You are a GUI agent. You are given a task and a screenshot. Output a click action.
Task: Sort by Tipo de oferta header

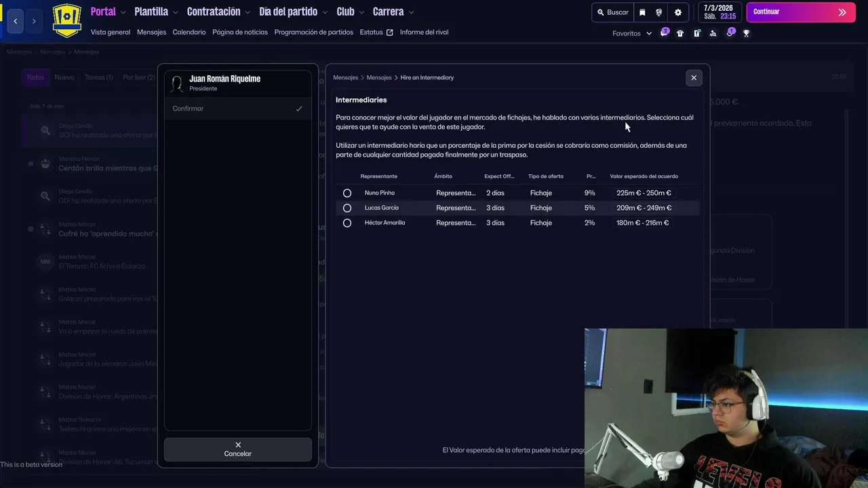(546, 176)
